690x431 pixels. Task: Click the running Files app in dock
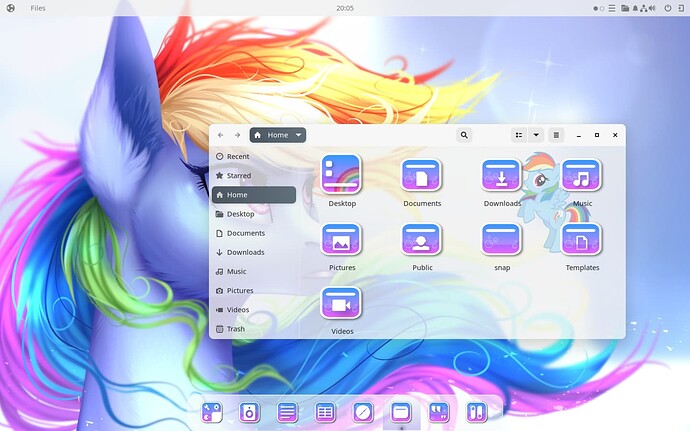click(401, 413)
